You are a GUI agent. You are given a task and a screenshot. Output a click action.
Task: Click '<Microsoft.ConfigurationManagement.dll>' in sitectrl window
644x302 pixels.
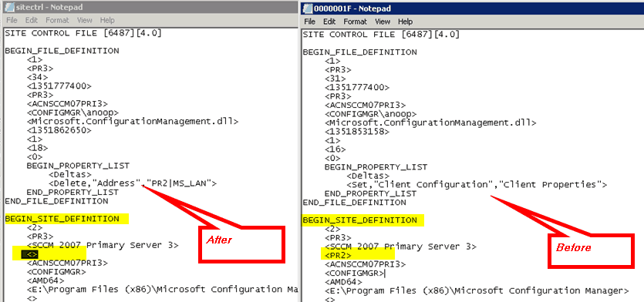pyautogui.click(x=133, y=122)
